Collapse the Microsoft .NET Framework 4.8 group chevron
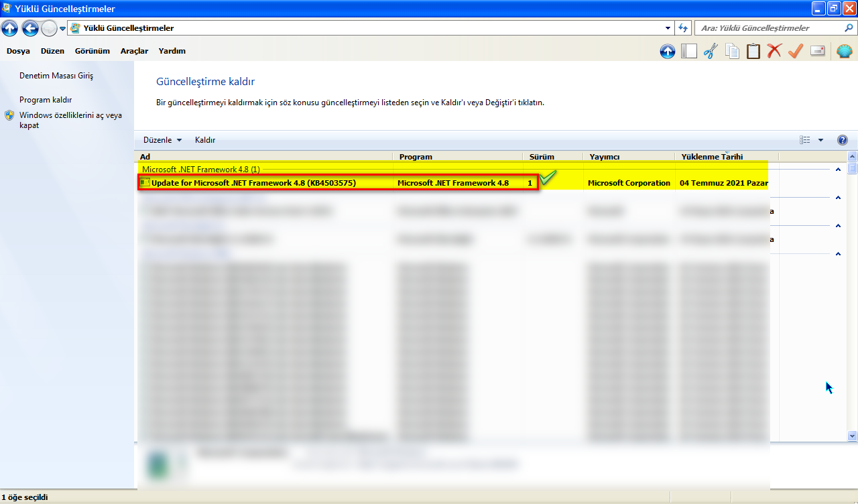The height and width of the screenshot is (504, 858). click(x=838, y=170)
